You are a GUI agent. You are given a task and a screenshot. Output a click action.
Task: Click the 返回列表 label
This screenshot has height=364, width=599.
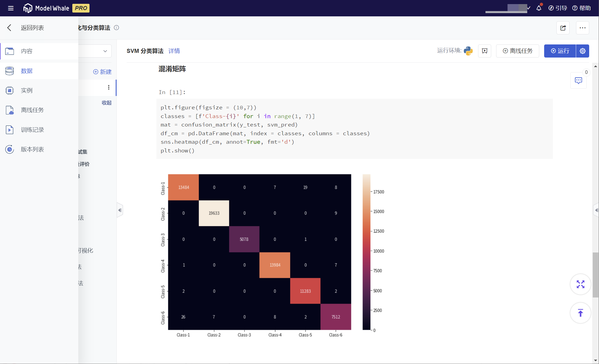pos(32,28)
